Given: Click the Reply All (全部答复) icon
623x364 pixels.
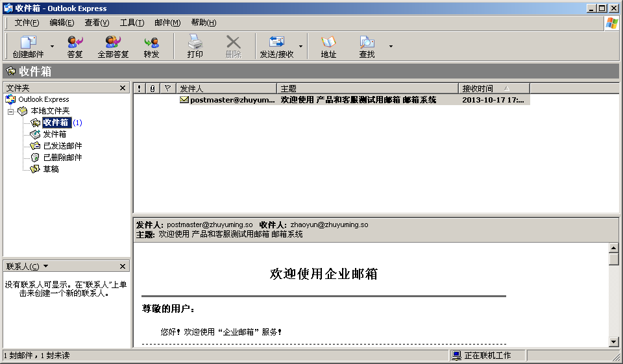Looking at the screenshot, I should 113,43.
